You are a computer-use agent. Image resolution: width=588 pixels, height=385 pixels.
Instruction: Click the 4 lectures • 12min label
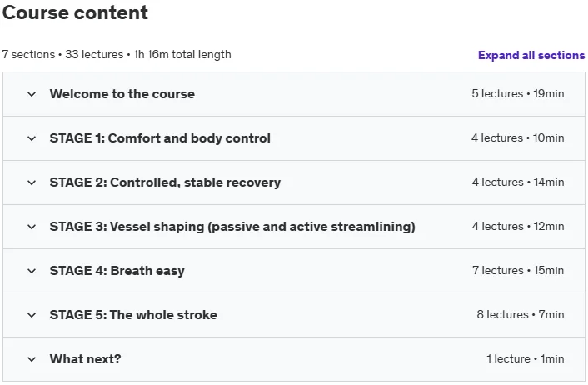[518, 227]
